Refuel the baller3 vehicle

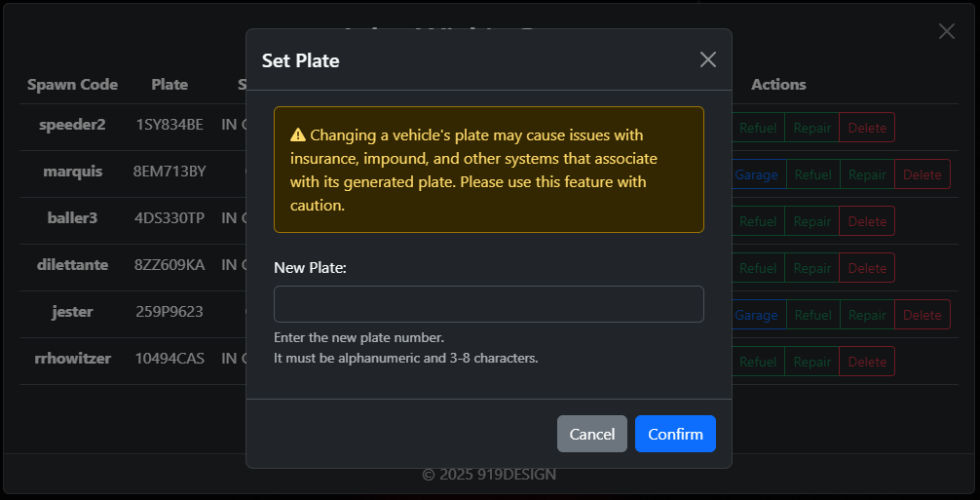coord(758,221)
